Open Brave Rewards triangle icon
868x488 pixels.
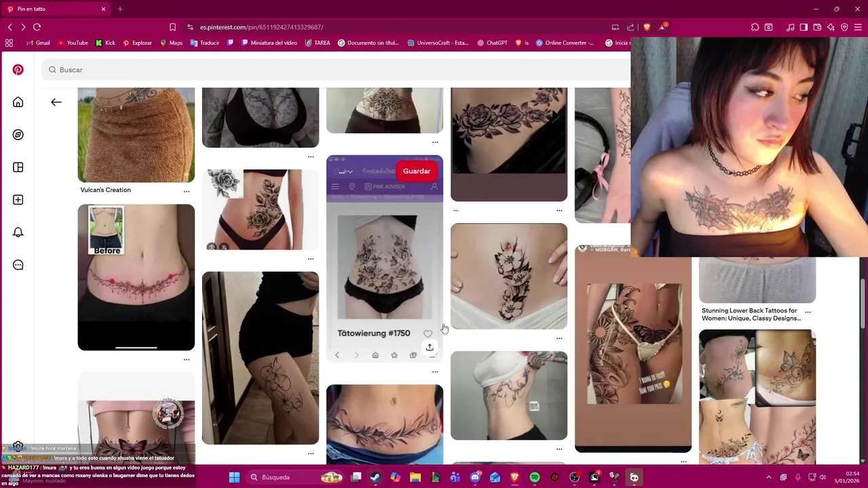pyautogui.click(x=663, y=27)
